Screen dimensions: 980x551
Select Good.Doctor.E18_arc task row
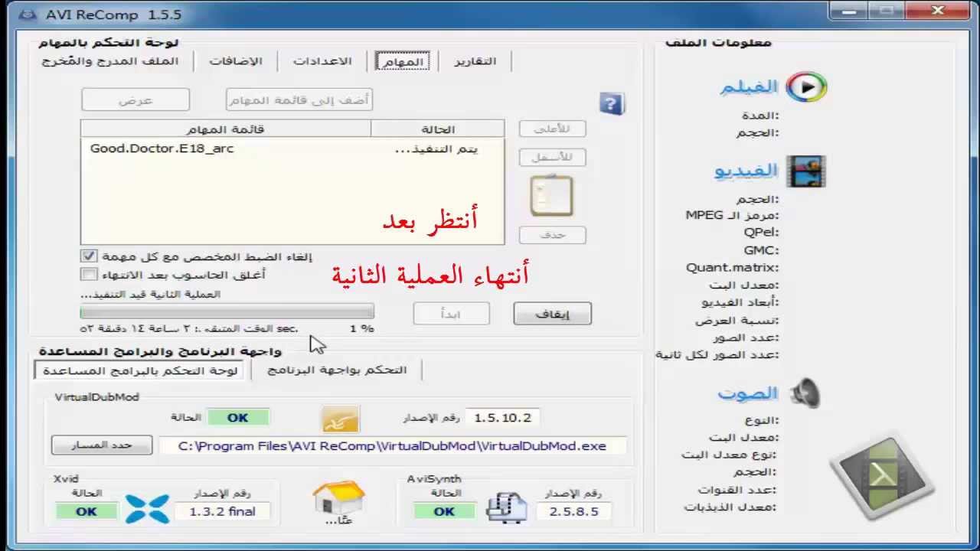[292, 148]
